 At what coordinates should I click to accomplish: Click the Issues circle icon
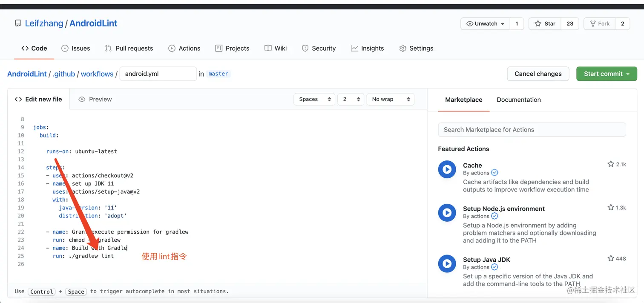coord(65,49)
